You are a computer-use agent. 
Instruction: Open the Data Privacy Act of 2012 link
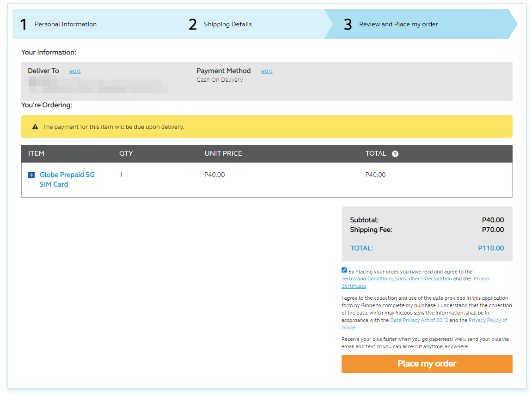(x=419, y=320)
